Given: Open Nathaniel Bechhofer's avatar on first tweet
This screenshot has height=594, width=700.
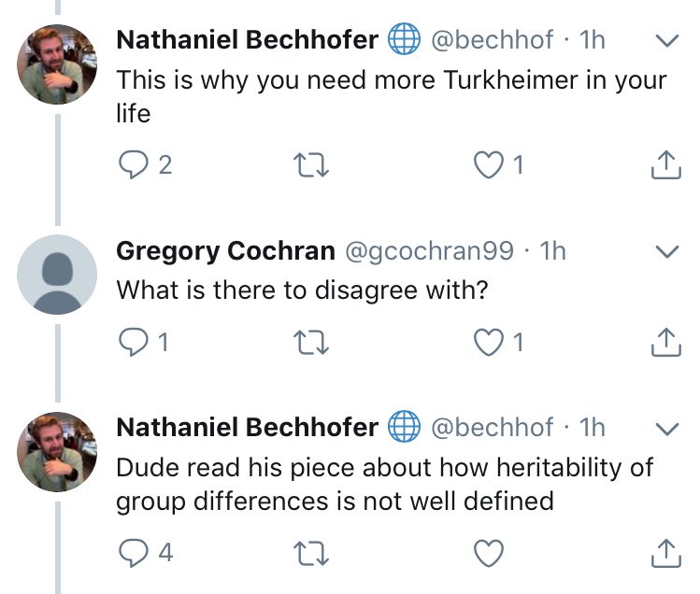Looking at the screenshot, I should tap(57, 64).
